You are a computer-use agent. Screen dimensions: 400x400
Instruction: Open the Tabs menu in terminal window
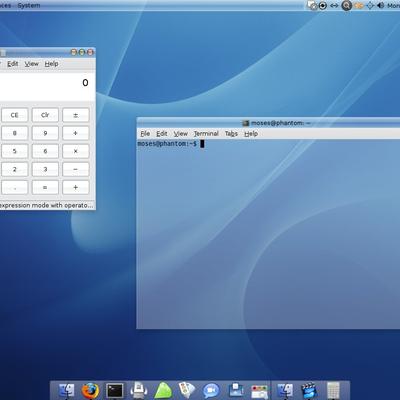(x=231, y=134)
